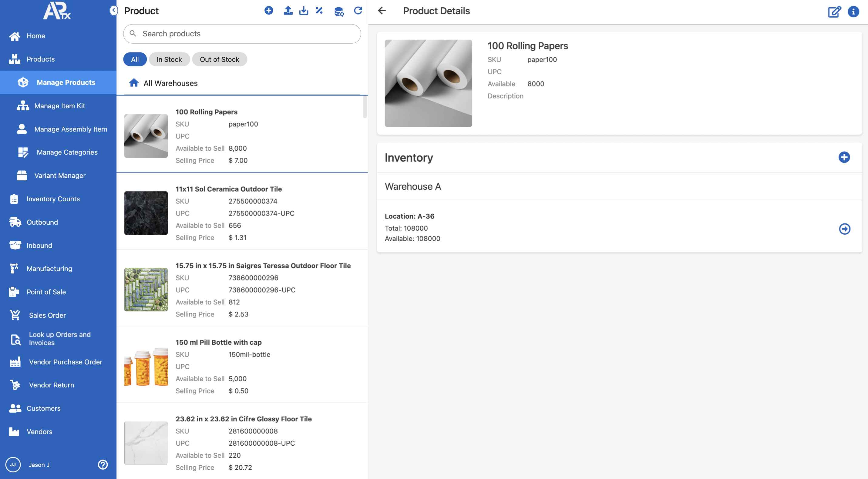Open the percent discount tool icon
This screenshot has height=479, width=868.
[x=319, y=10]
